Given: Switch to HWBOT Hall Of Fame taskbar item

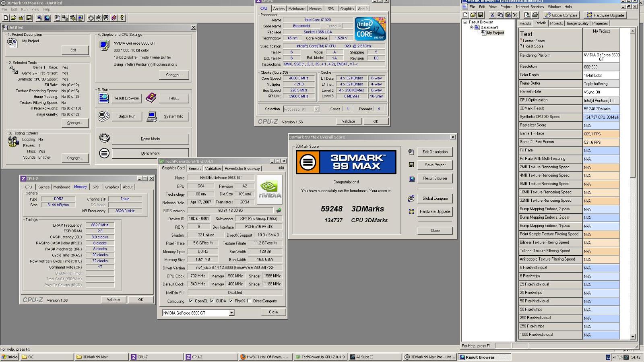Looking at the screenshot, I should 265,357.
